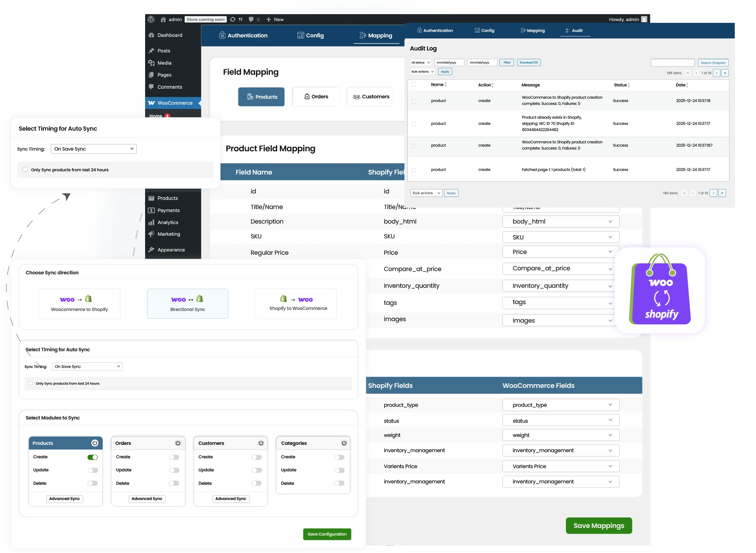
Task: Toggle Products module power icon
Action: 95,443
